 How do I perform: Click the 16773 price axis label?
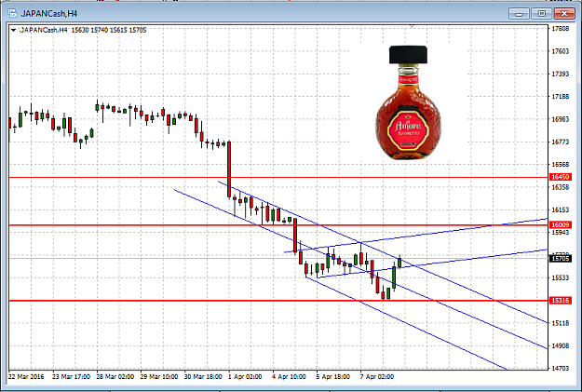[560, 142]
